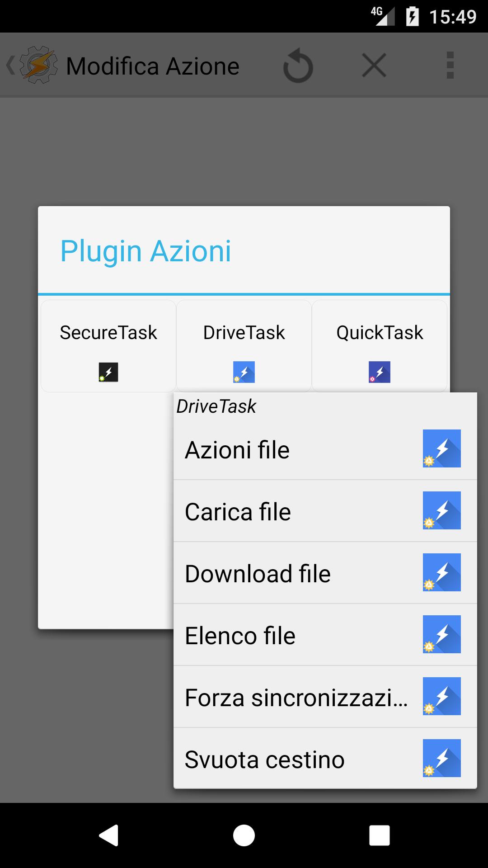
Task: Select the QuickTask plugin tile
Action: (380, 346)
